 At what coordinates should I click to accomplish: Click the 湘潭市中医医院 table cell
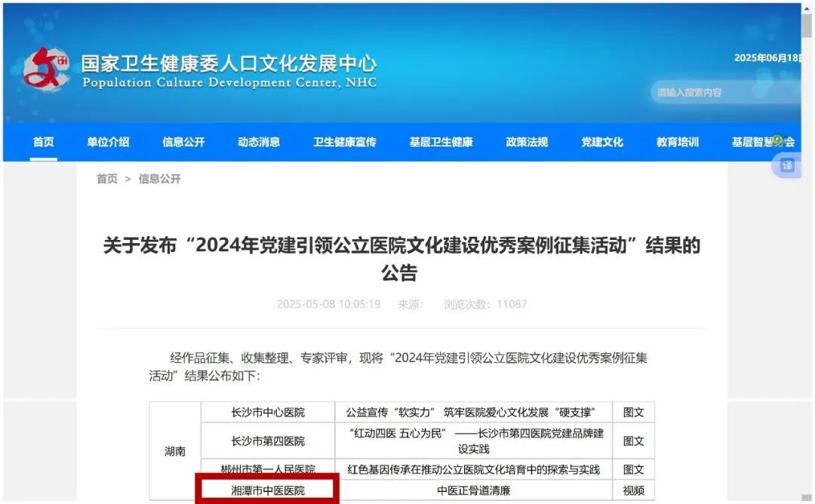(268, 490)
